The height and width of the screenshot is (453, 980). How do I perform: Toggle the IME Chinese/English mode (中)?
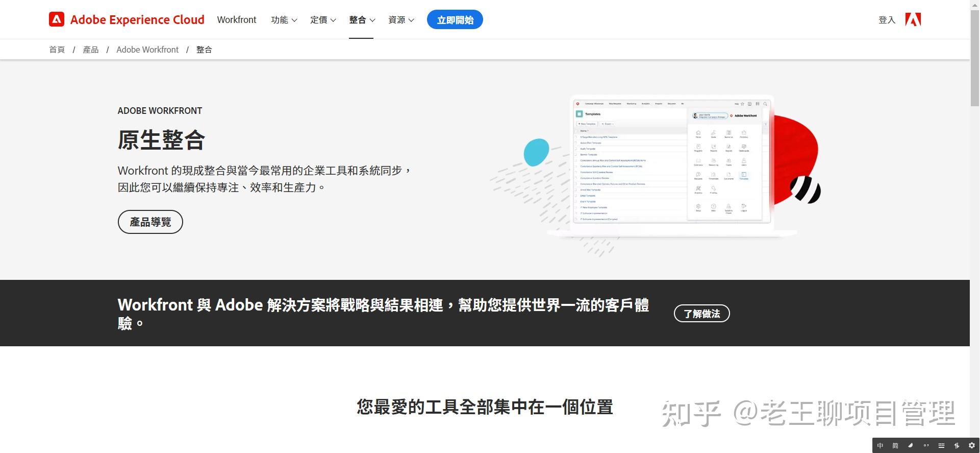880,445
